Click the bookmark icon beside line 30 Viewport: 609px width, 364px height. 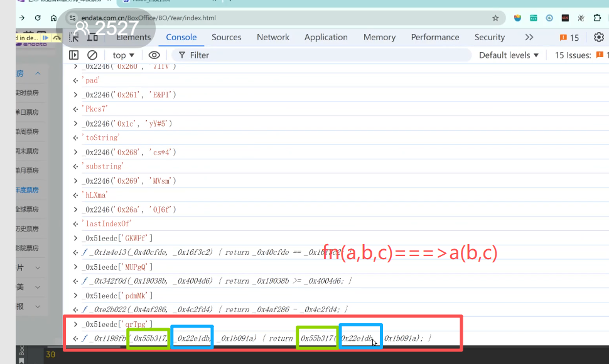pyautogui.click(x=21, y=361)
